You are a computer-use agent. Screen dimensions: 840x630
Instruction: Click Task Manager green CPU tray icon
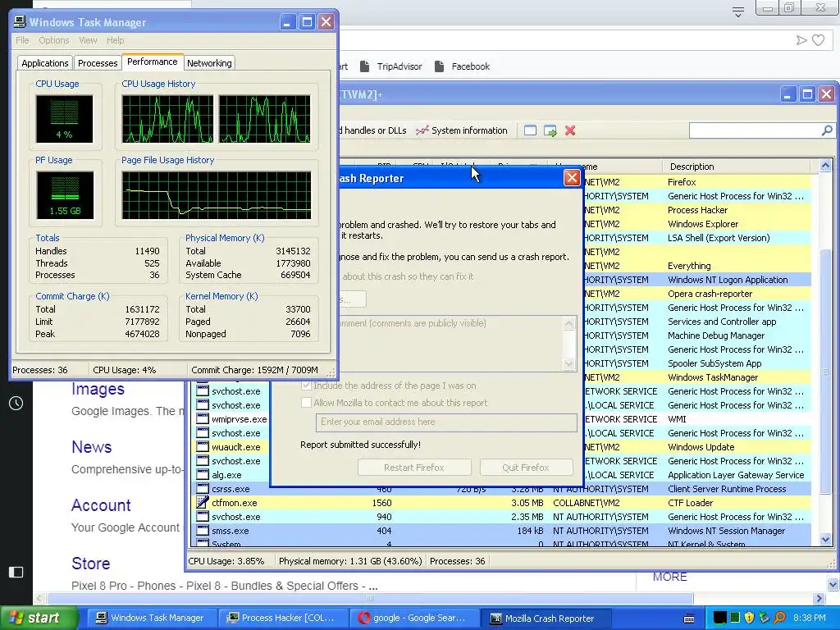tap(735, 618)
